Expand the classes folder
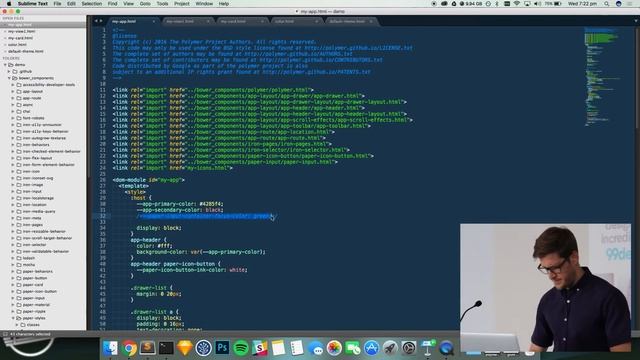 (17, 324)
